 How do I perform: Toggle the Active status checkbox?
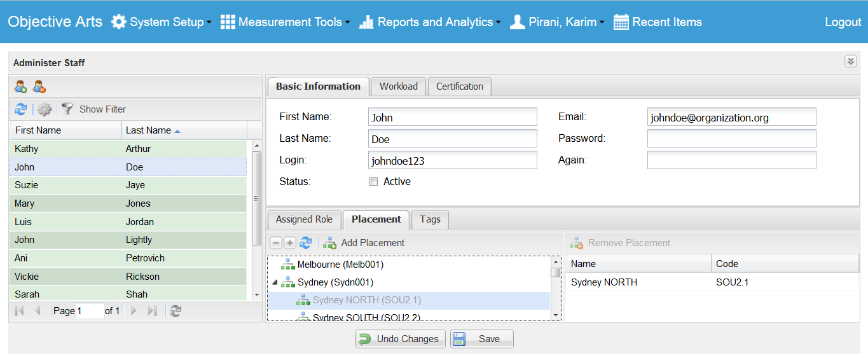(x=373, y=182)
